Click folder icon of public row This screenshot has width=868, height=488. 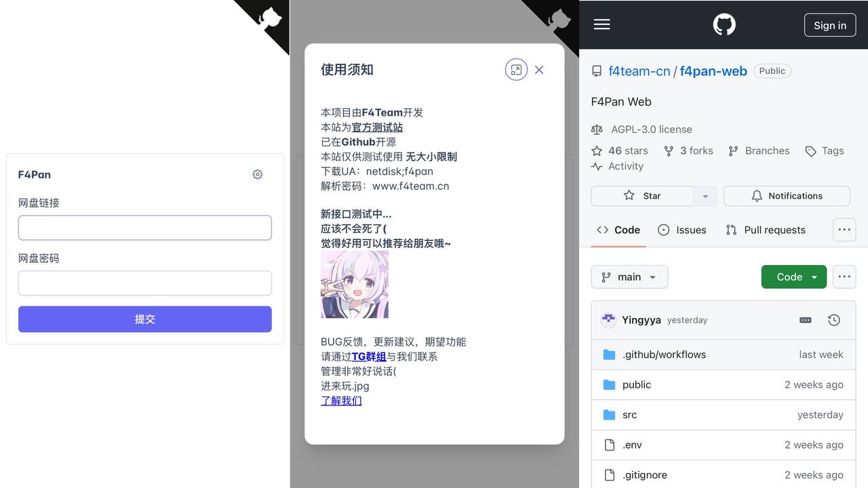(610, 384)
